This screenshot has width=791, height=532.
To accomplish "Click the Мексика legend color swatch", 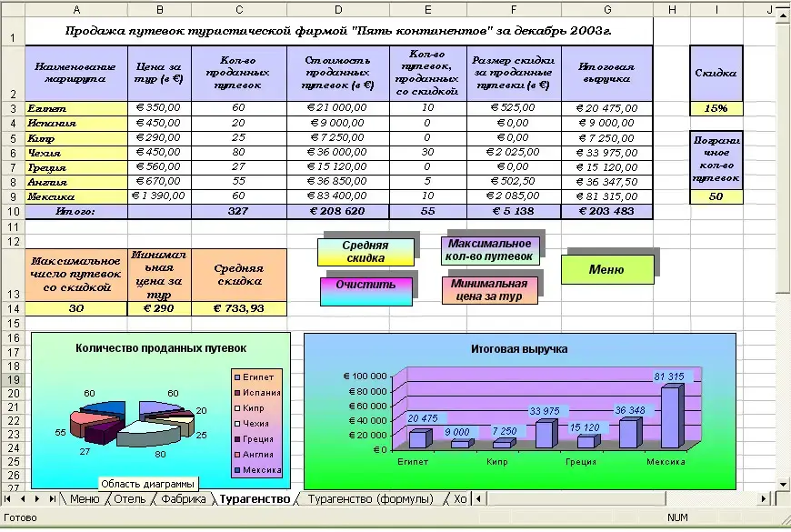I will (235, 470).
